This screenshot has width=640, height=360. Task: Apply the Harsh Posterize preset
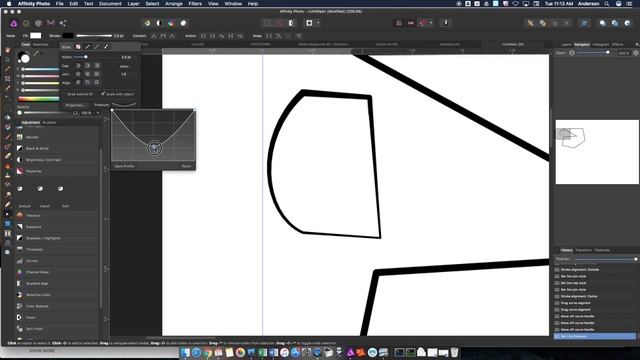pos(40,189)
